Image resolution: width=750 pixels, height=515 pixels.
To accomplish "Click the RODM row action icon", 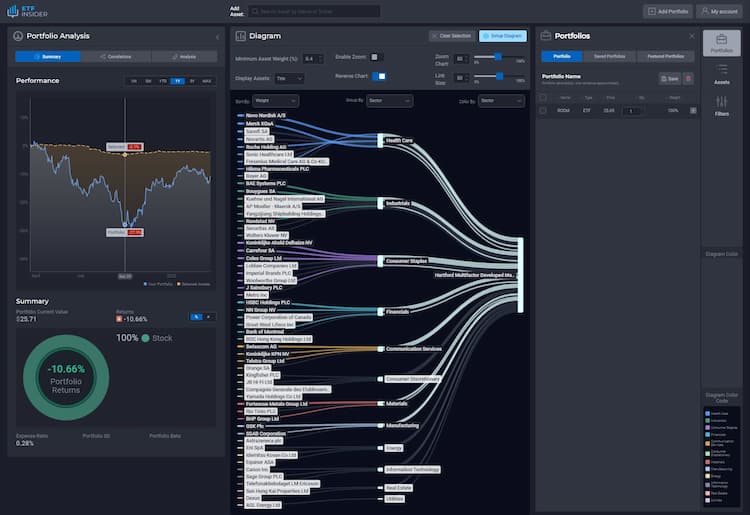I will [x=693, y=110].
